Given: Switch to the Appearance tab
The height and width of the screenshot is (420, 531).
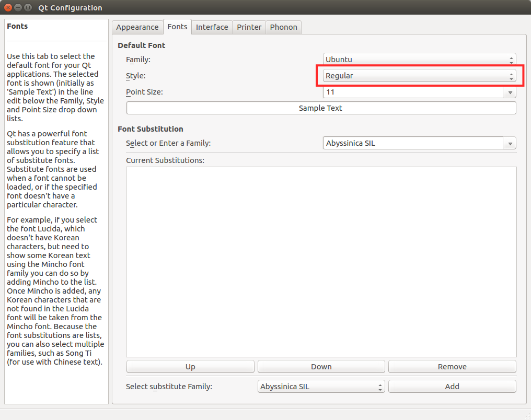Looking at the screenshot, I should [137, 27].
